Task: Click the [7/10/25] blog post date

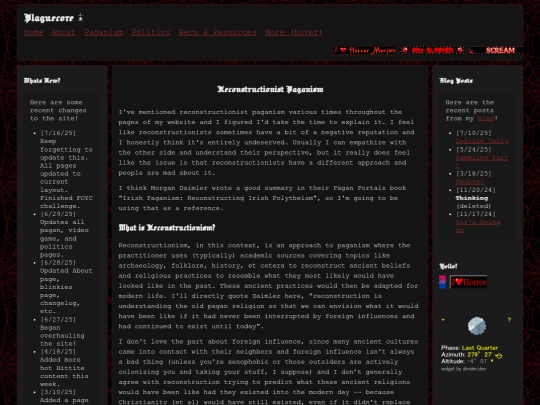Action: tap(474, 133)
